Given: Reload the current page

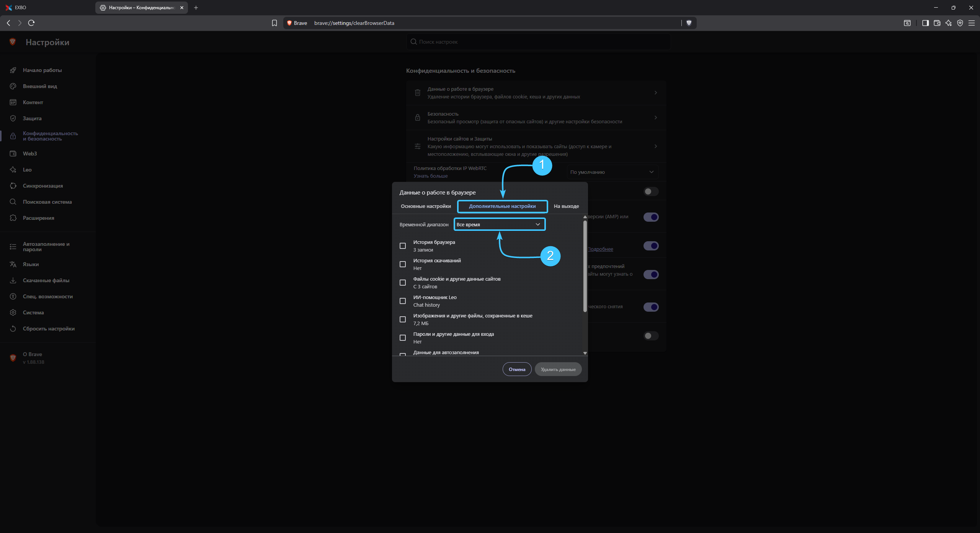Looking at the screenshot, I should pos(31,23).
